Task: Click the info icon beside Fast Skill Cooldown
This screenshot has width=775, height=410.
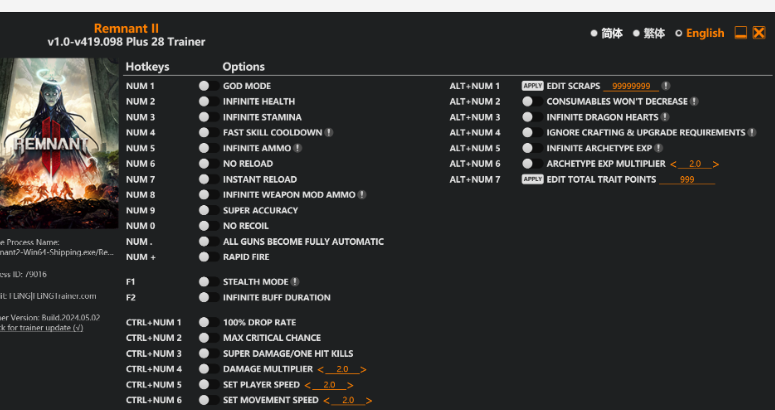Action: [329, 133]
